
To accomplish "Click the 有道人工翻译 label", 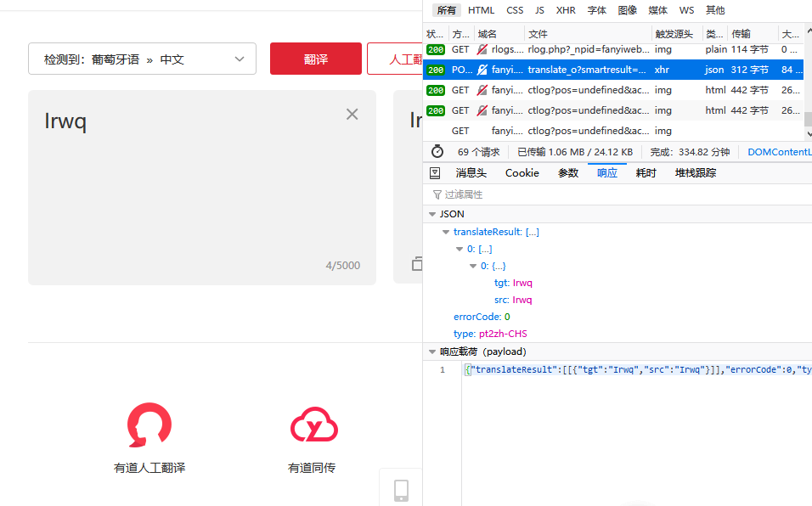I will pos(149,468).
